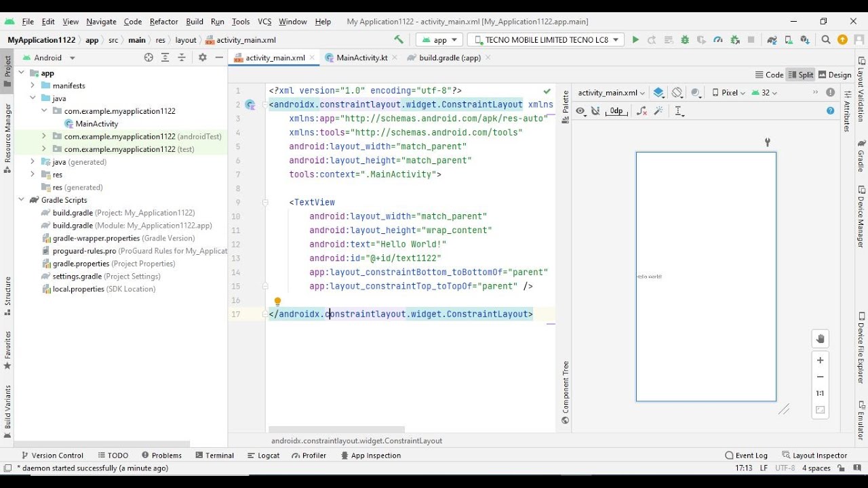Open the SDK Manager toolbar icon

tap(804, 40)
